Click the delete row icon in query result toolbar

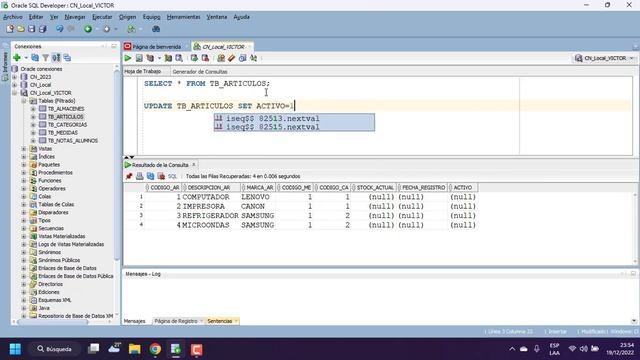161,176
